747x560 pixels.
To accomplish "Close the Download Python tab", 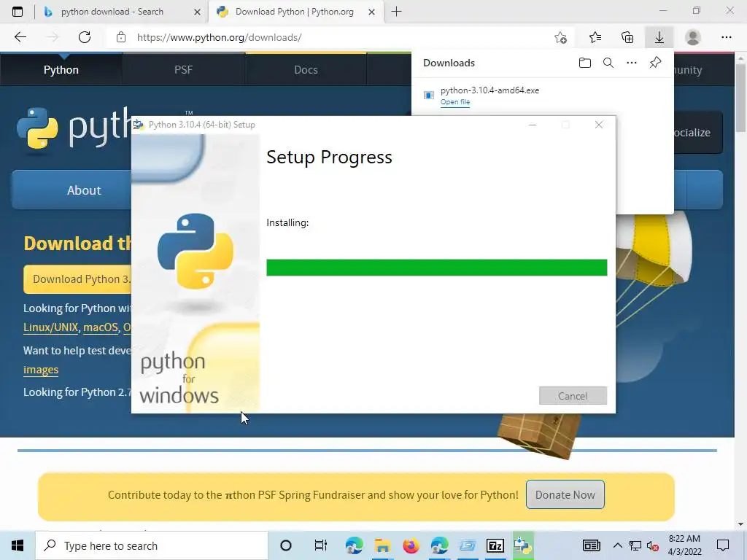I will 371,12.
